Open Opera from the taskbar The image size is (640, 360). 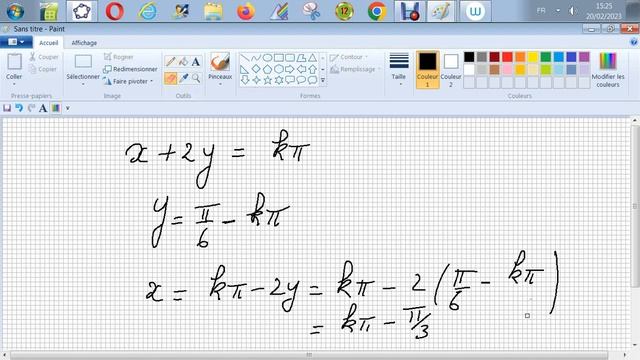[115, 11]
